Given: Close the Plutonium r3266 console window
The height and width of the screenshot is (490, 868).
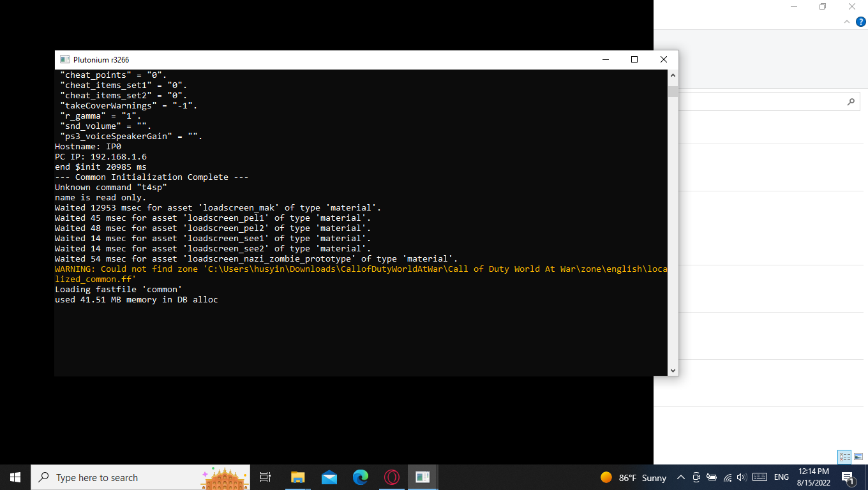Looking at the screenshot, I should pos(664,59).
